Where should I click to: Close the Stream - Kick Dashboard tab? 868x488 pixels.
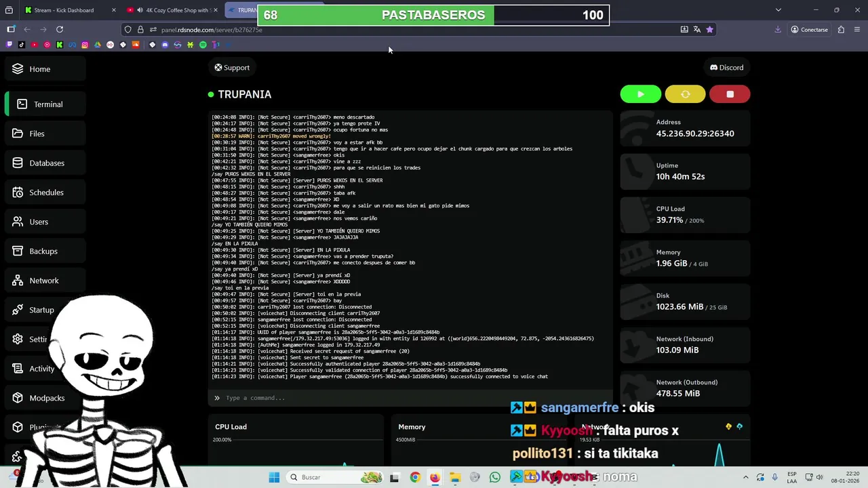coord(113,10)
